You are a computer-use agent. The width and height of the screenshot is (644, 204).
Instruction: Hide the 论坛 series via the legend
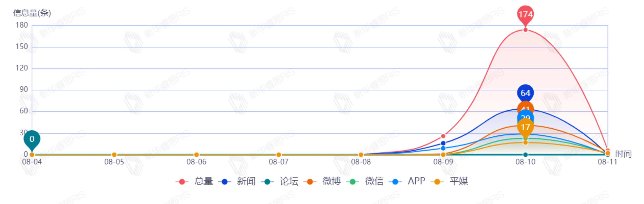[280, 181]
